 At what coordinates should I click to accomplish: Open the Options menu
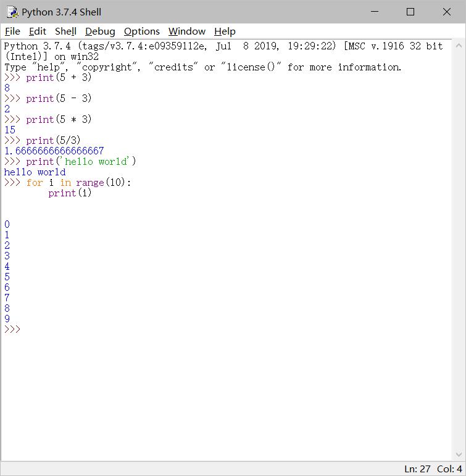pos(141,31)
